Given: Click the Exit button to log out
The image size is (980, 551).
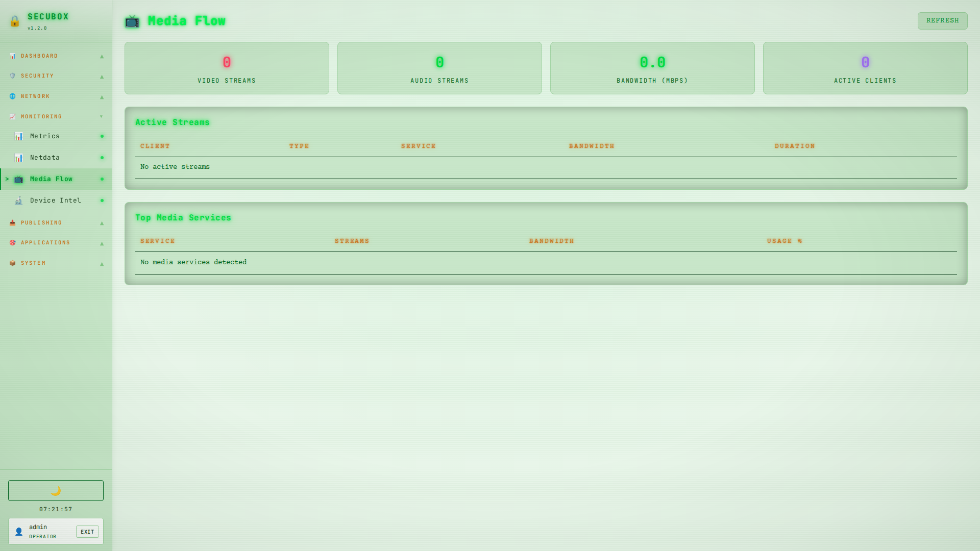Looking at the screenshot, I should click(x=87, y=532).
